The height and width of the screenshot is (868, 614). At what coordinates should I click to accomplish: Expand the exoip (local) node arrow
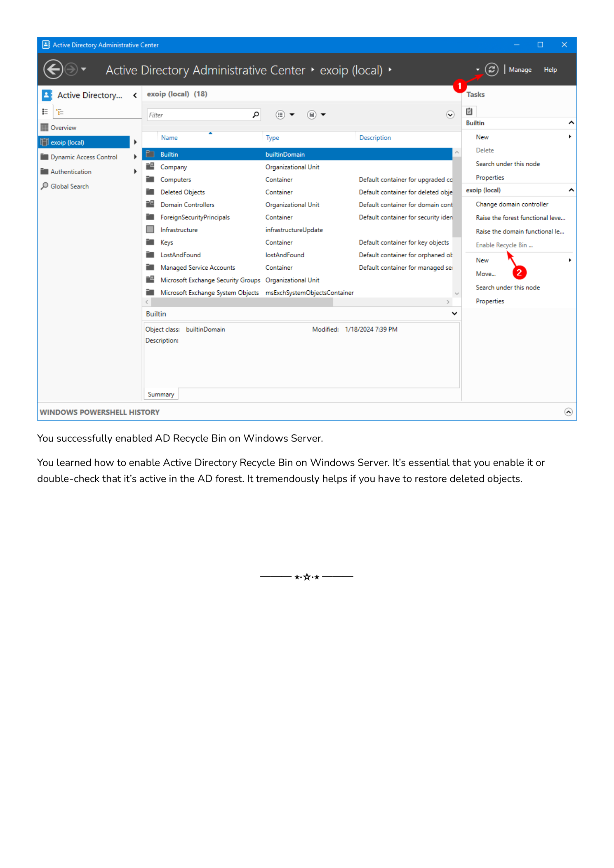[135, 142]
